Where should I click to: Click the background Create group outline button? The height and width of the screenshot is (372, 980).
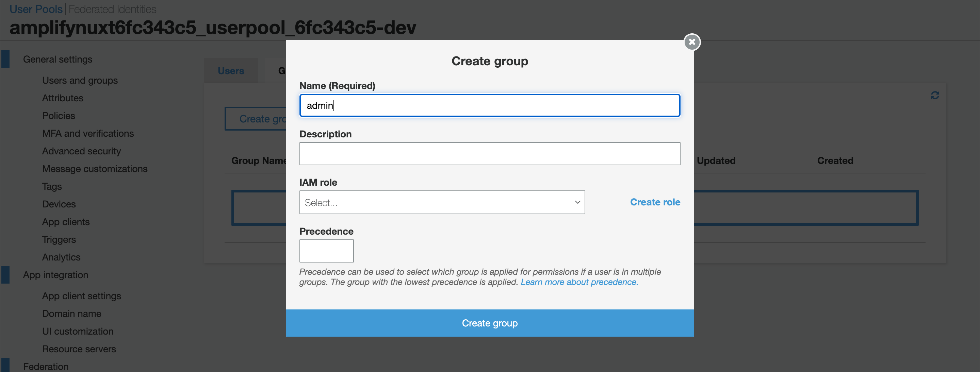pos(255,119)
